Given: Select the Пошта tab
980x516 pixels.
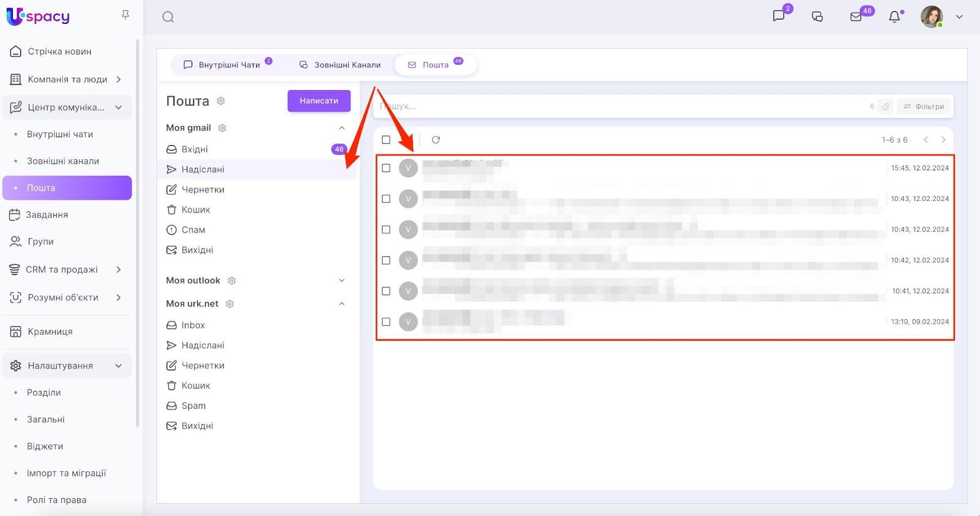Looking at the screenshot, I should [x=435, y=64].
